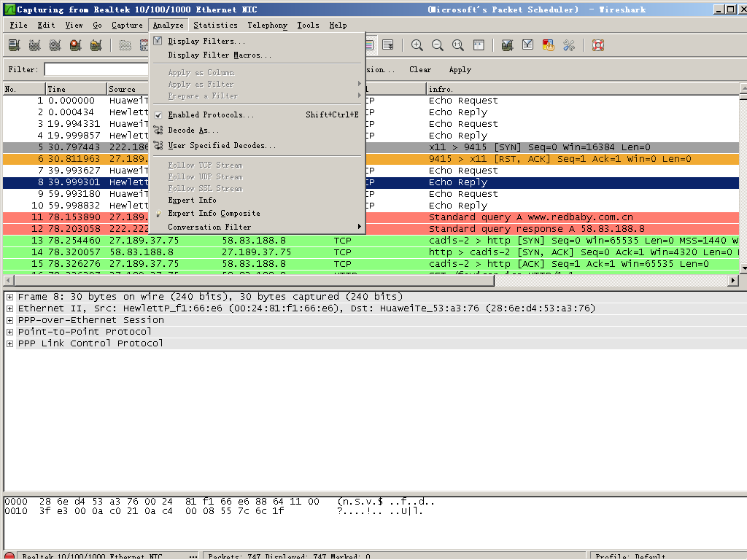Restart the running live capture
This screenshot has width=747, height=560.
click(x=96, y=45)
